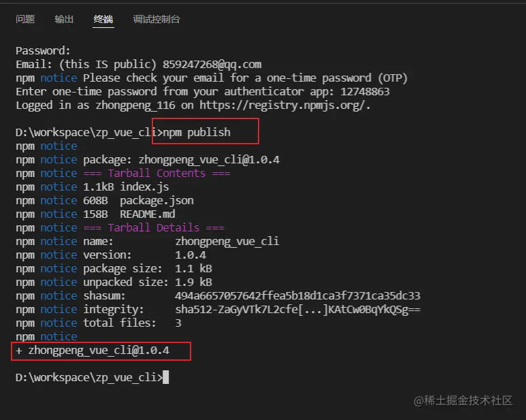
Task: Click the '608B package.json' file entry
Action: click(x=138, y=201)
